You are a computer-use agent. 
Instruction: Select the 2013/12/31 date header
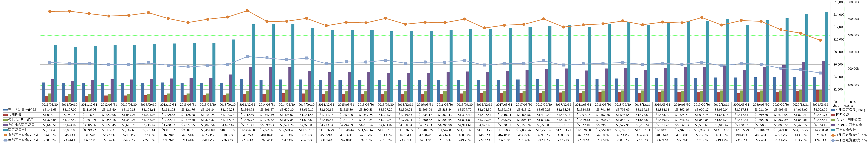(247, 105)
